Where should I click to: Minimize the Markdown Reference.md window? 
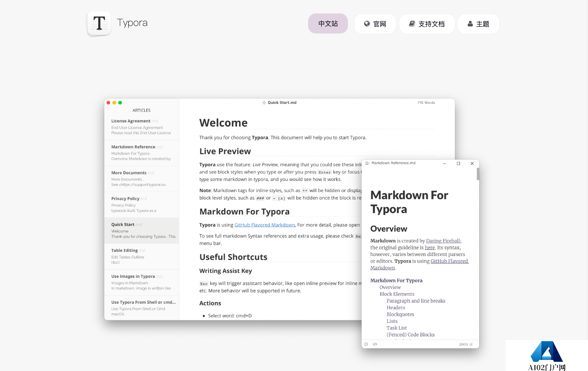[x=445, y=164]
